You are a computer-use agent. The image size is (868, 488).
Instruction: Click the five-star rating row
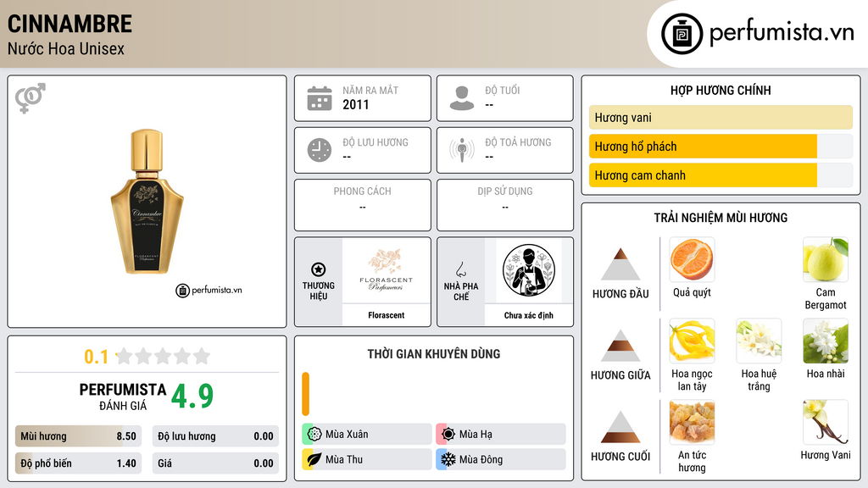pos(164,356)
